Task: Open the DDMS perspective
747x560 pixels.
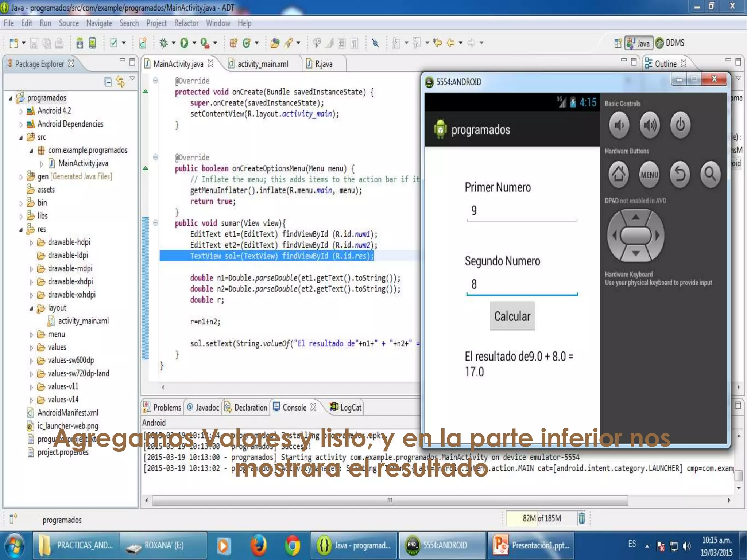Action: 670,43
